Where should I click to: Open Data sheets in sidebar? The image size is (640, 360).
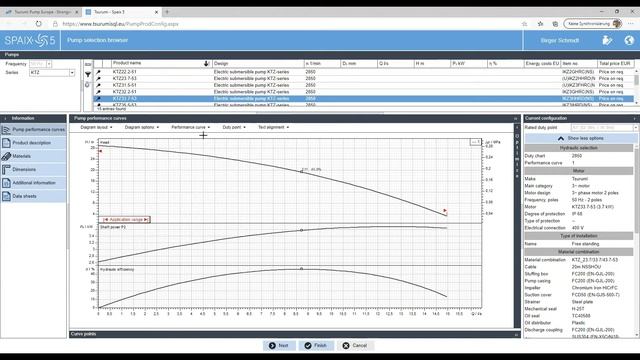pos(33,196)
